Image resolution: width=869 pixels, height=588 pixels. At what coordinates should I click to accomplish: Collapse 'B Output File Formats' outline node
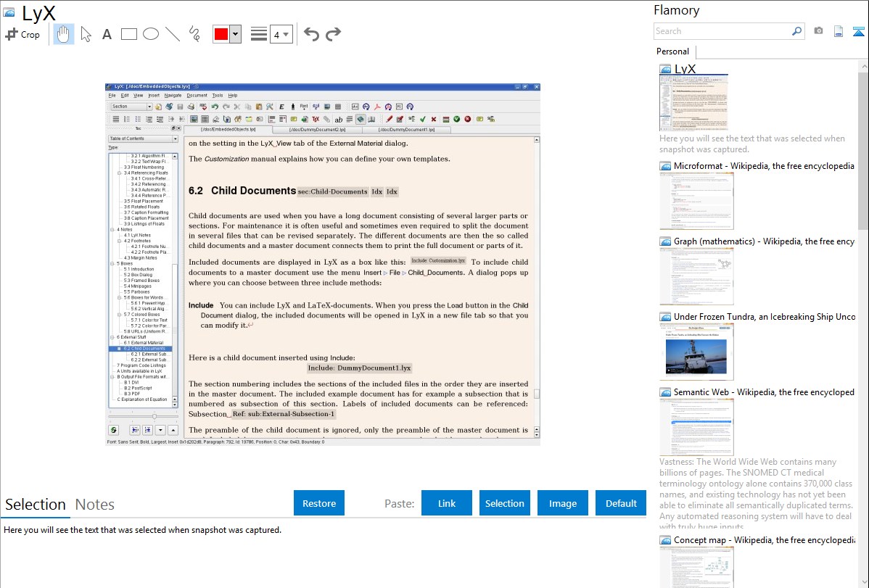click(112, 377)
